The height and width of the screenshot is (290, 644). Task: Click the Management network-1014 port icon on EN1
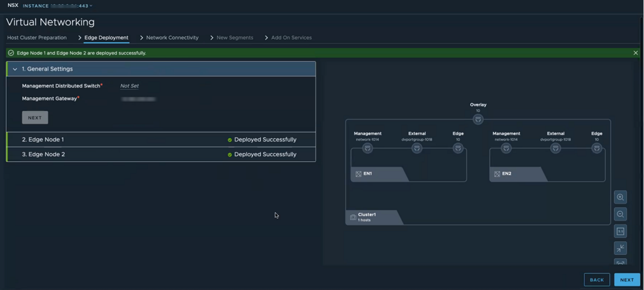coord(367,148)
